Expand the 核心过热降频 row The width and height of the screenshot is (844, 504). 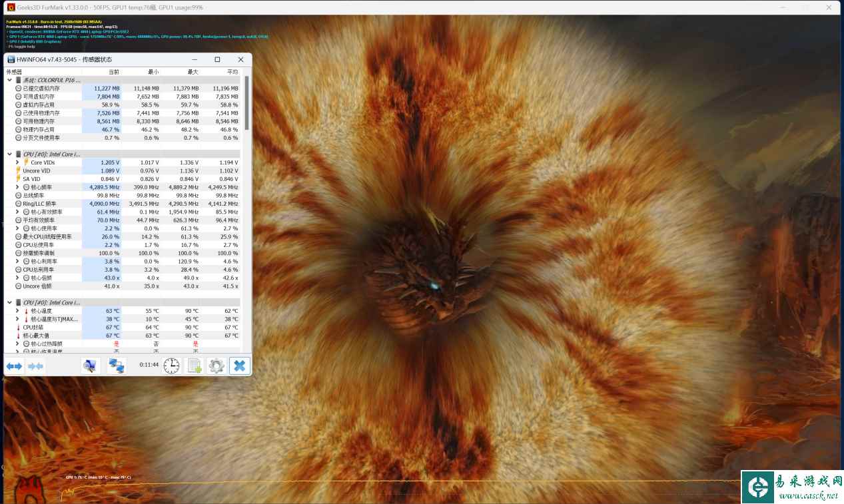(17, 344)
